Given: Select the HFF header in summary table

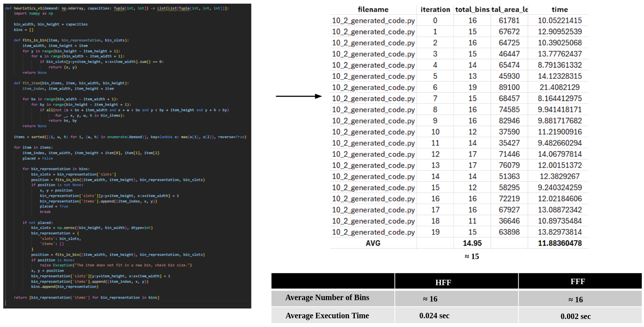Looking at the screenshot, I should 443,282.
